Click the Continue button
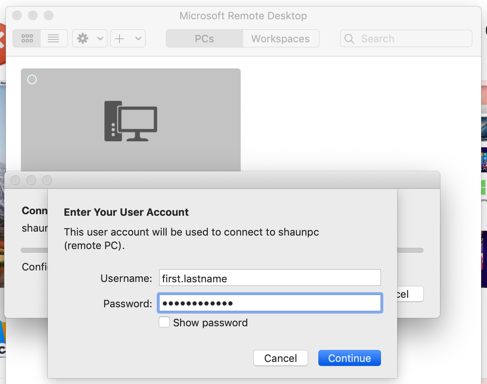Viewport: 487px width, 384px height. 349,358
